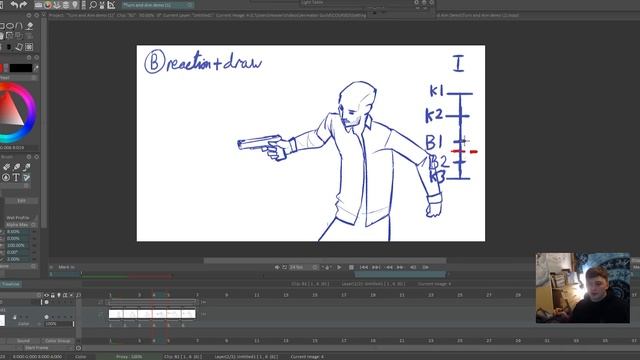
Task: Mute sound with the speaker icon
Action: 277,267
